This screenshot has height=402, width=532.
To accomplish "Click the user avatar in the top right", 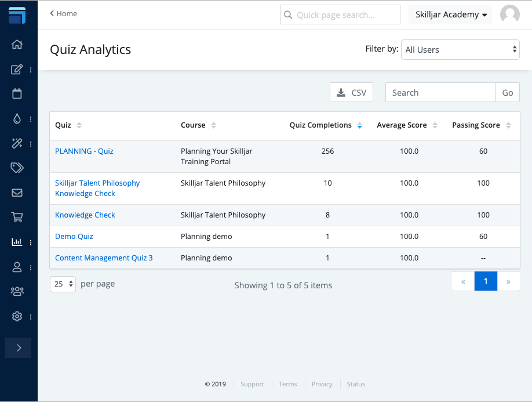I will 509,15.
